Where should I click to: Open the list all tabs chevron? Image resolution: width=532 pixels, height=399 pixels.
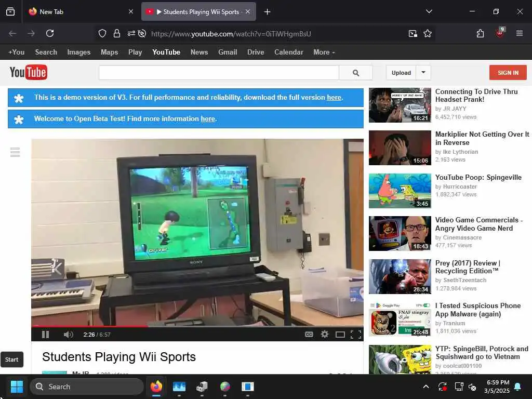coord(429,11)
